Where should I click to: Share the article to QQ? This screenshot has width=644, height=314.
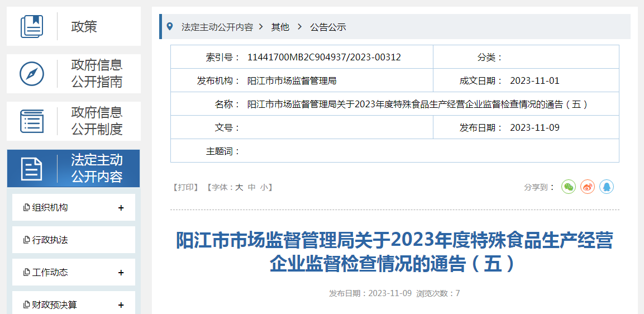[607, 187]
